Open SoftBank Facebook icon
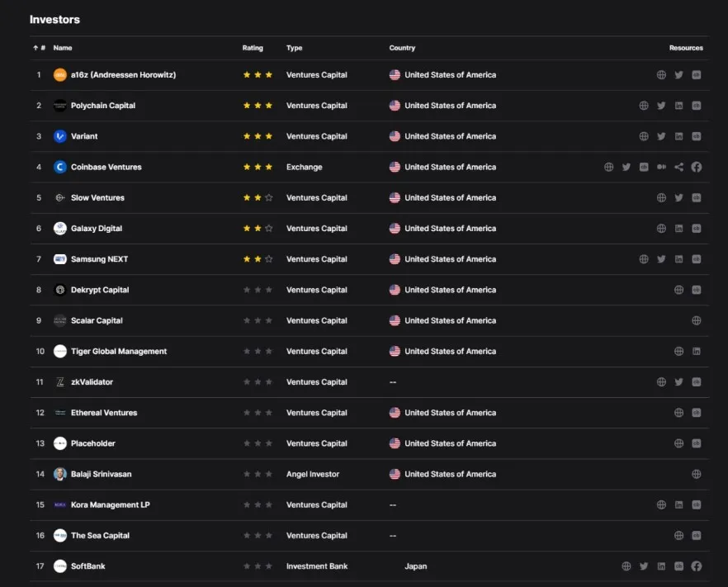This screenshot has height=587, width=728. 697,566
